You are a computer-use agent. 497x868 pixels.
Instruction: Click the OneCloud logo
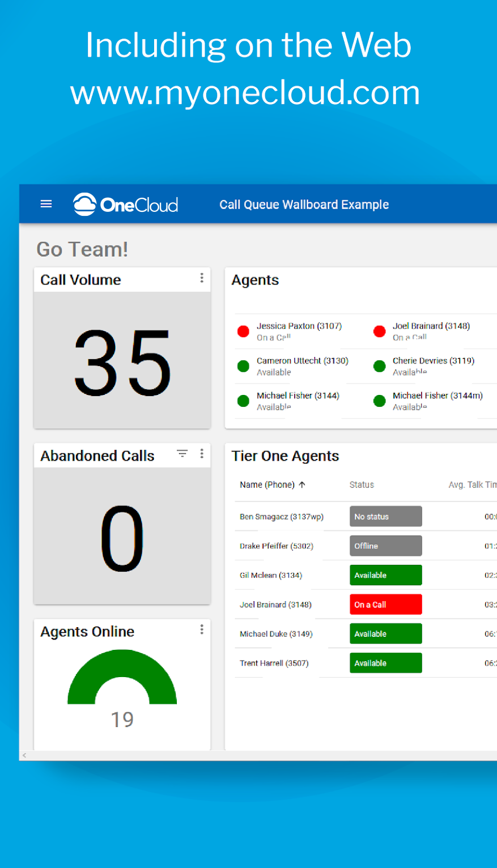[126, 205]
